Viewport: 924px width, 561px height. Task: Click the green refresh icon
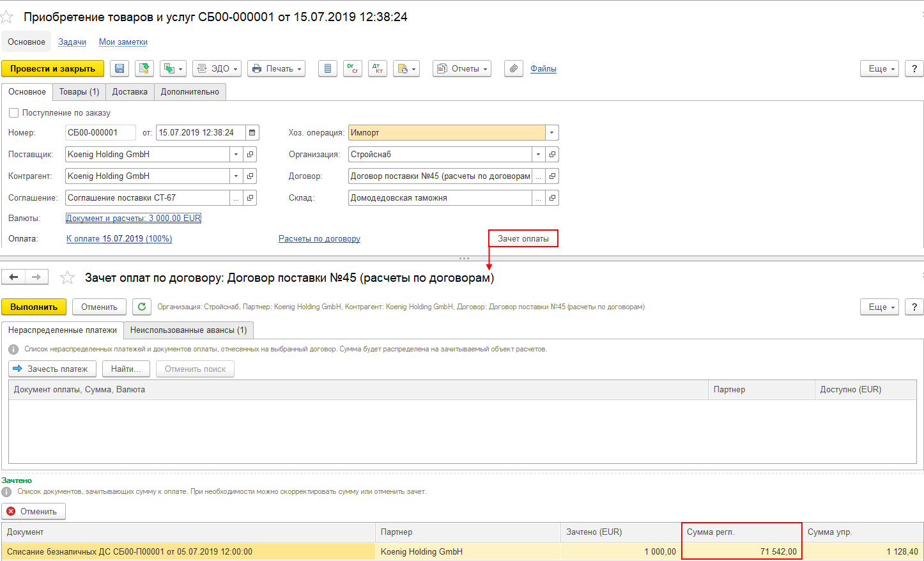(x=142, y=307)
